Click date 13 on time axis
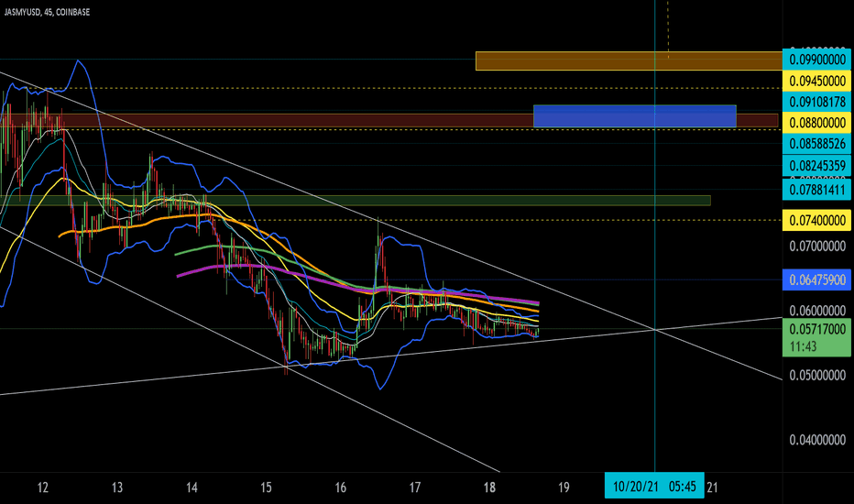Viewport: 854px width, 504px height. (x=117, y=488)
